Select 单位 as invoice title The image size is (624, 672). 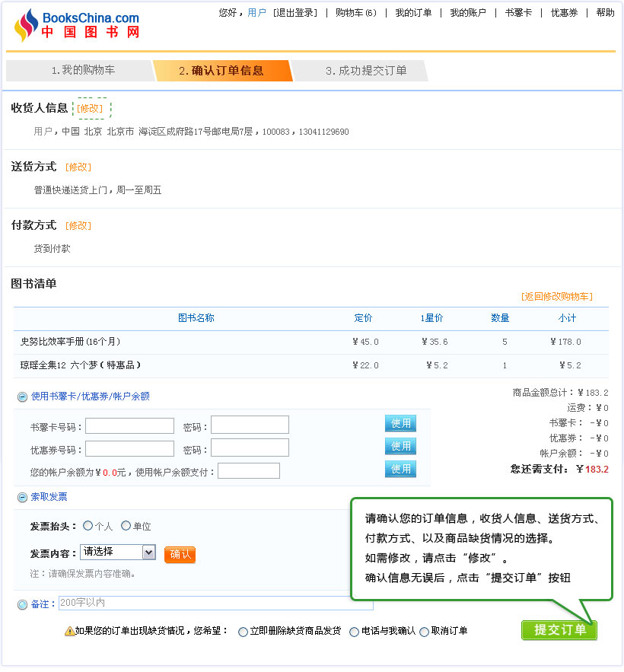pos(126,525)
